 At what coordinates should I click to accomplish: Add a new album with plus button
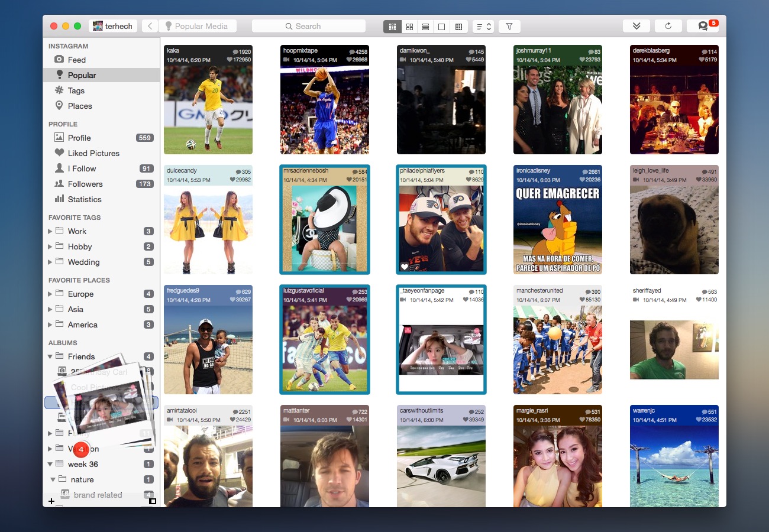click(x=51, y=501)
